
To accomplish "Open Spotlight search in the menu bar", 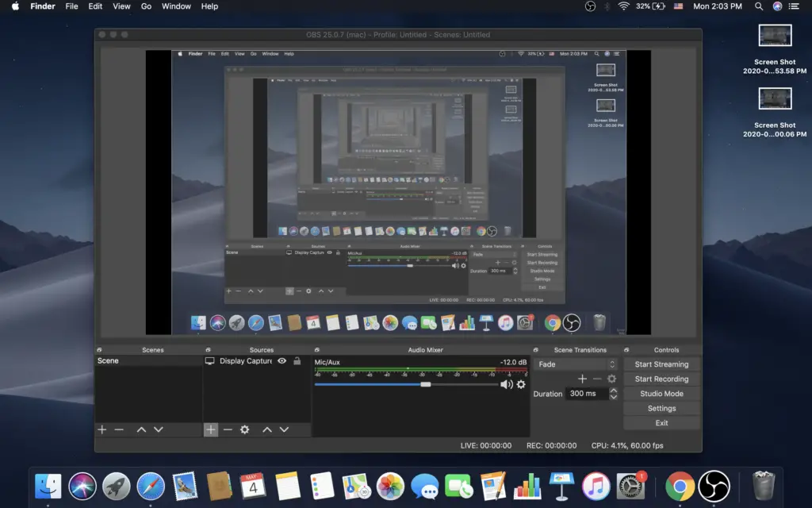I will click(x=759, y=6).
